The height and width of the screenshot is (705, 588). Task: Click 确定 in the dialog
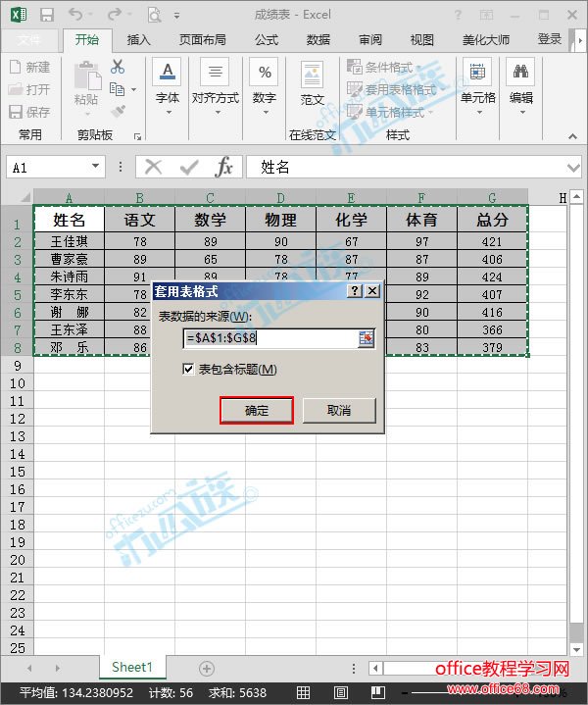257,410
